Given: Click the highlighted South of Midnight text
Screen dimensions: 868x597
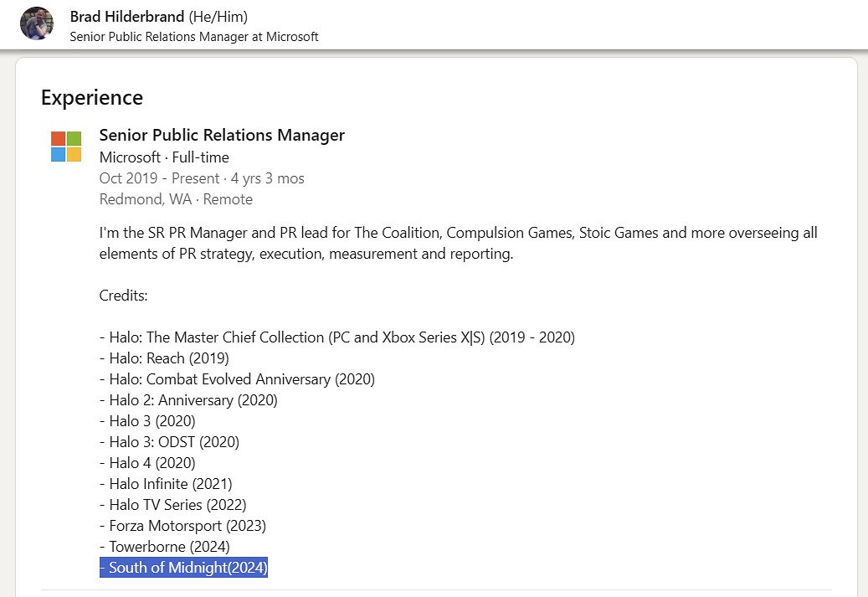Looking at the screenshot, I should (x=183, y=568).
